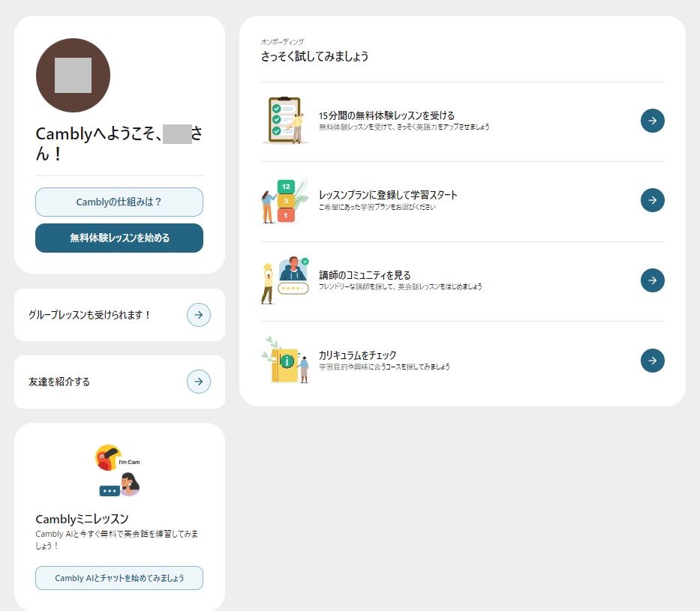Image resolution: width=700 pixels, height=611 pixels.
Task: Click 無料体験レッスンを始める button
Action: [x=119, y=238]
